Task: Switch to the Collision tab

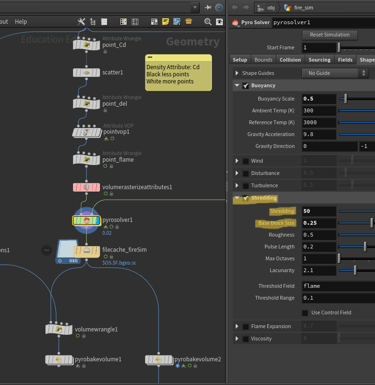Action: coord(290,60)
